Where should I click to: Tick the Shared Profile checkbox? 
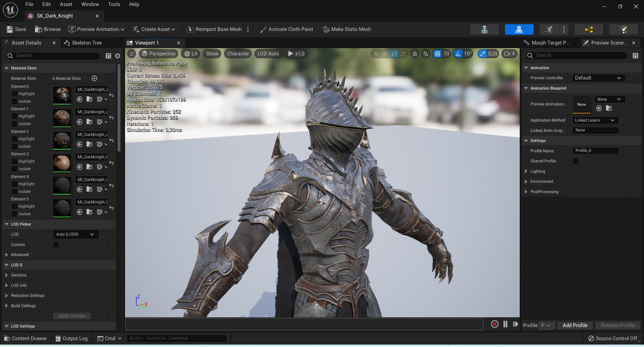click(575, 161)
